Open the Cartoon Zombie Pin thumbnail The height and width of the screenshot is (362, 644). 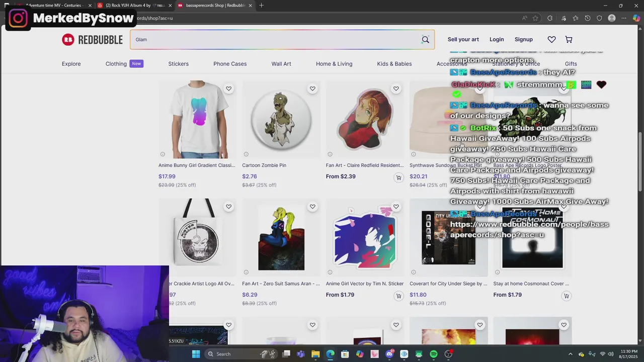(281, 120)
